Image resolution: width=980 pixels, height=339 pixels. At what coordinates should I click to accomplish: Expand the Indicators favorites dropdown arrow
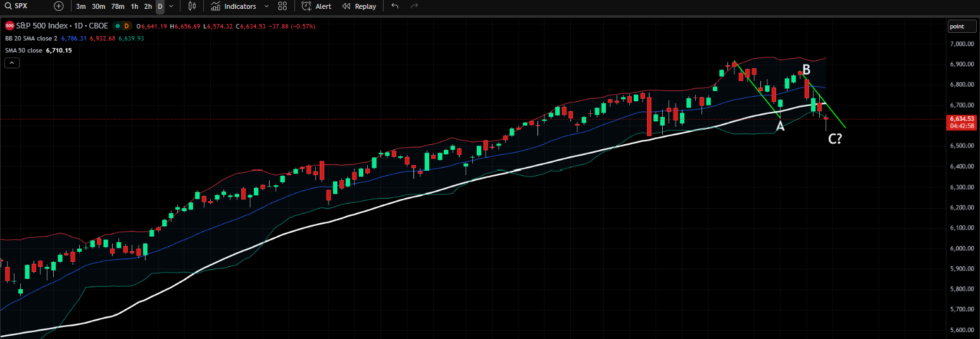click(x=266, y=6)
